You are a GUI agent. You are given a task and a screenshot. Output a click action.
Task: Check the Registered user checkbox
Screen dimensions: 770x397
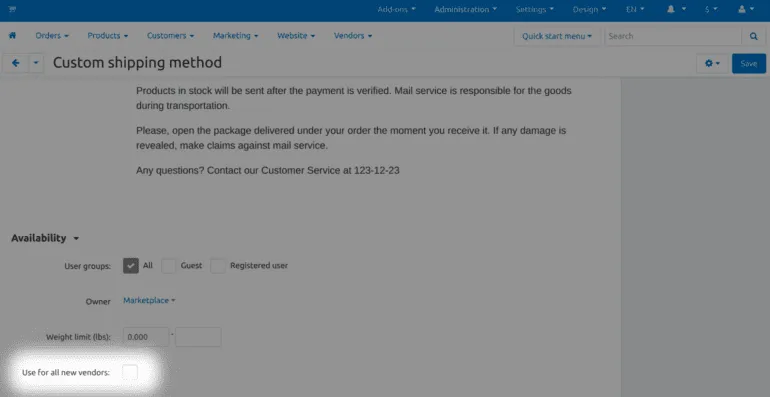(218, 266)
